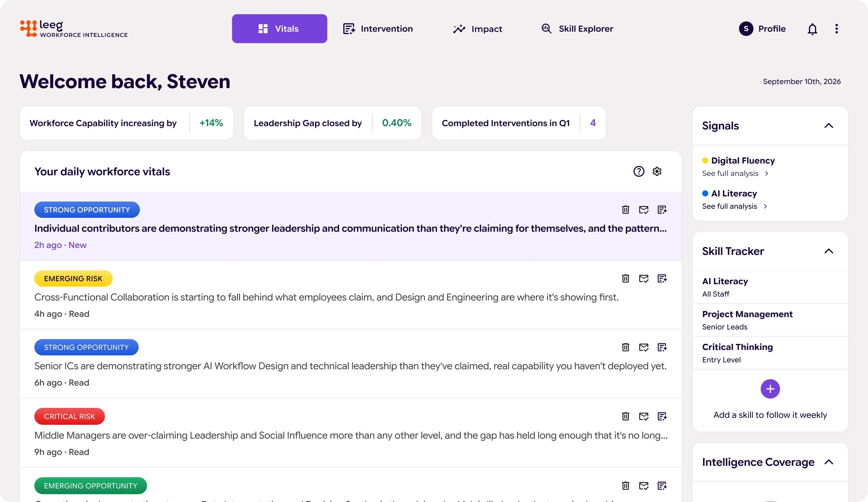Screen dimensions: 868x502
Task: Add a skill with the purple plus button
Action: (770, 389)
